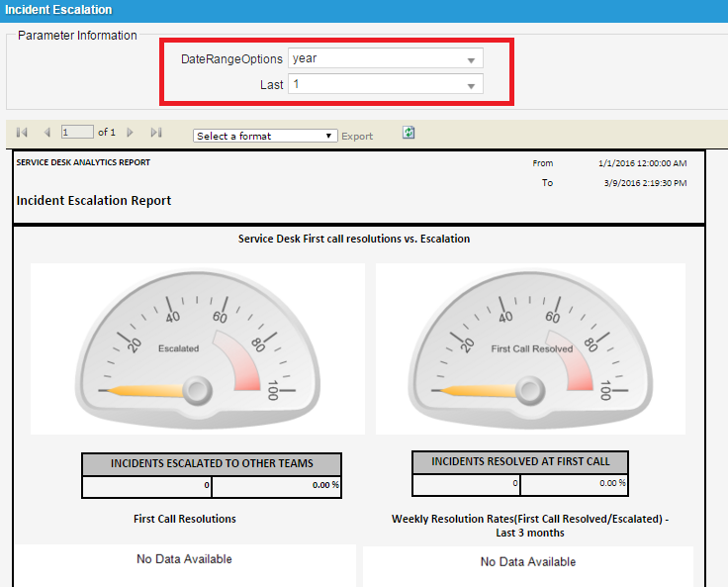
Task: Click the First Call Resolved gauge
Action: point(530,348)
